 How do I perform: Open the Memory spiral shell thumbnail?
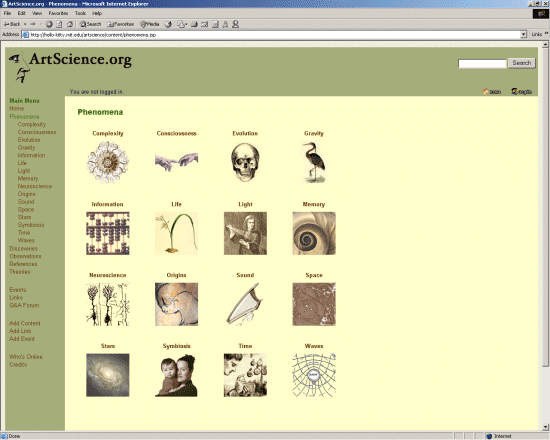(x=314, y=233)
